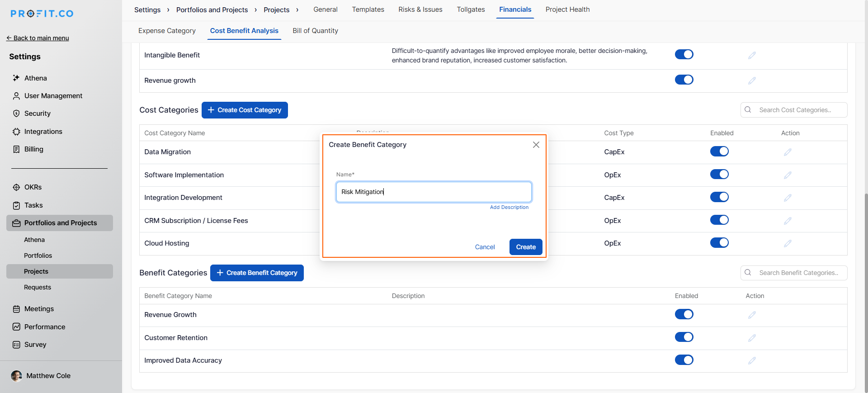Open Integrations via its sidebar icon

16,132
